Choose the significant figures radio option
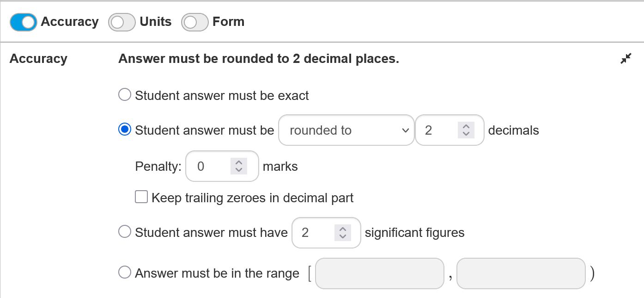This screenshot has height=298, width=644. point(125,231)
